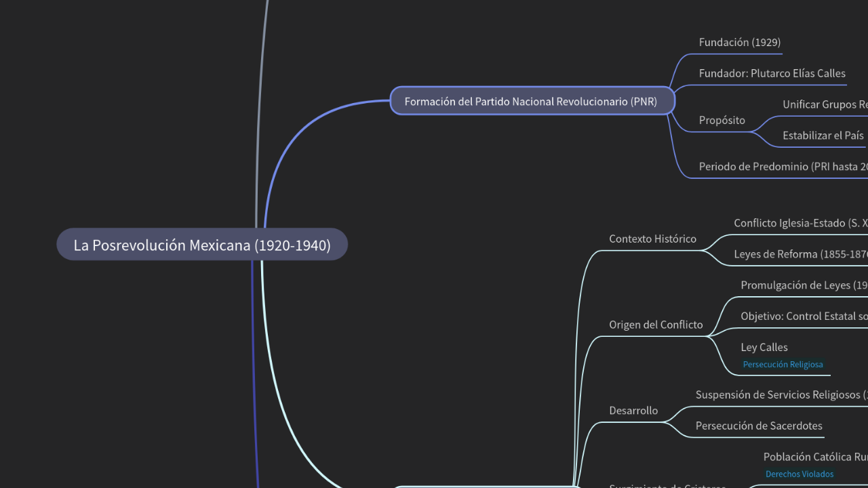
Task: Select the 'Conflicto Iglesia-Estado' node
Action: pyautogui.click(x=800, y=223)
